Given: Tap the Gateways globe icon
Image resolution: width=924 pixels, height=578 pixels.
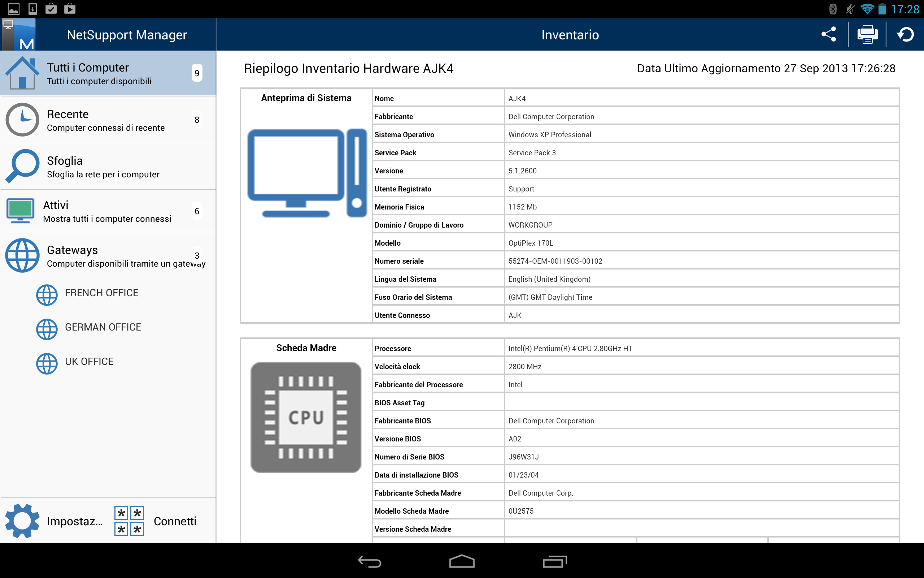Looking at the screenshot, I should 22,255.
